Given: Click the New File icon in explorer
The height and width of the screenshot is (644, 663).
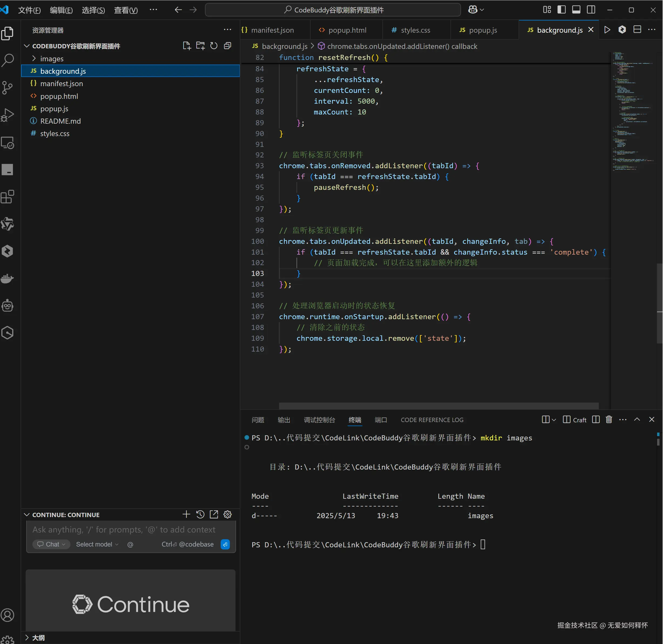Looking at the screenshot, I should click(x=187, y=46).
